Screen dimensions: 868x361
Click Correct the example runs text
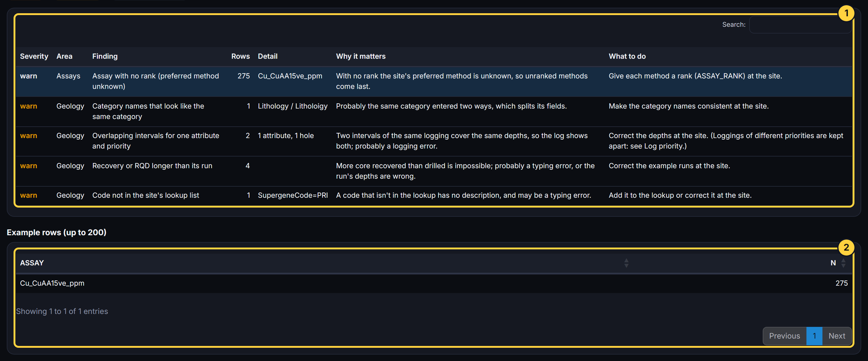pos(669,166)
